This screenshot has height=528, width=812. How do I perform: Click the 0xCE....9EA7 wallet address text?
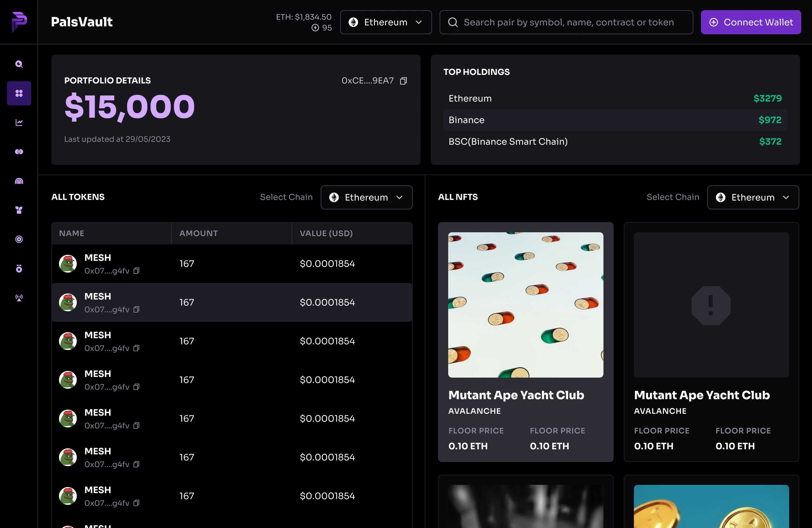pos(367,81)
